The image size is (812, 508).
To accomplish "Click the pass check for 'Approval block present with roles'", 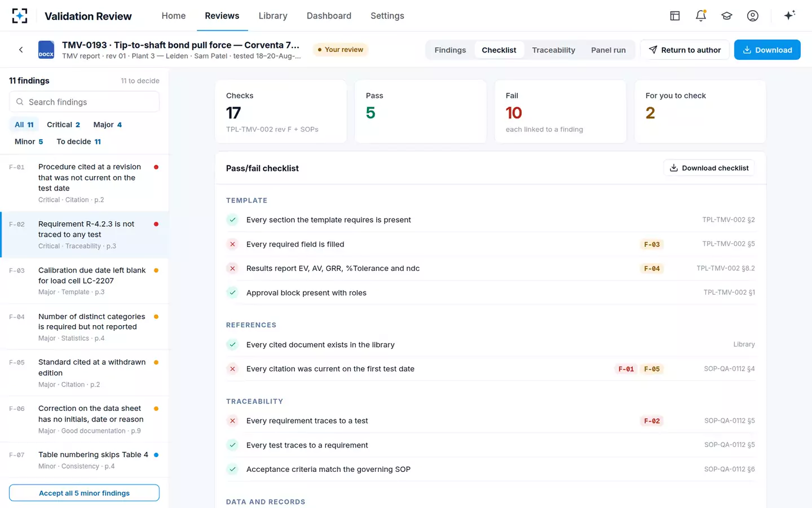I will click(x=232, y=292).
